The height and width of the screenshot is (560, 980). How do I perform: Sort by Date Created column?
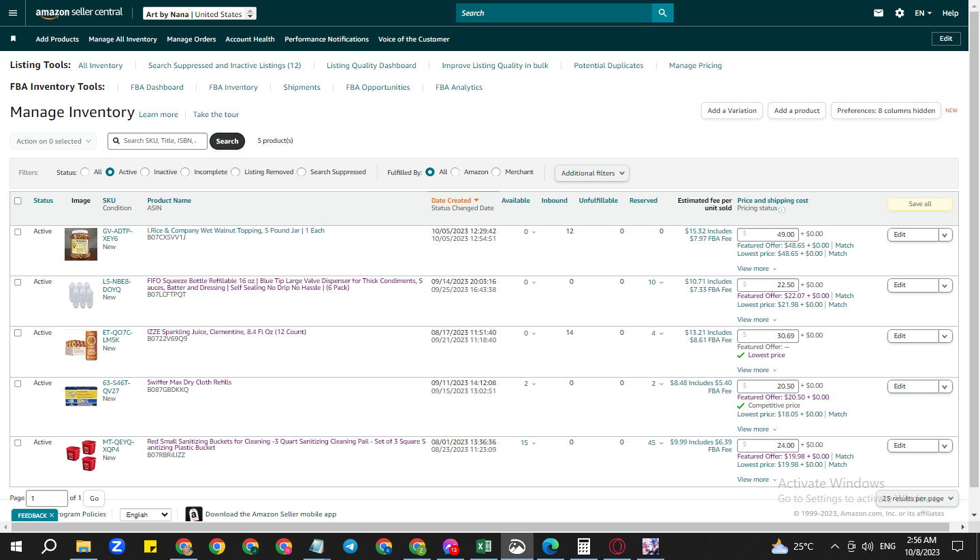point(455,201)
